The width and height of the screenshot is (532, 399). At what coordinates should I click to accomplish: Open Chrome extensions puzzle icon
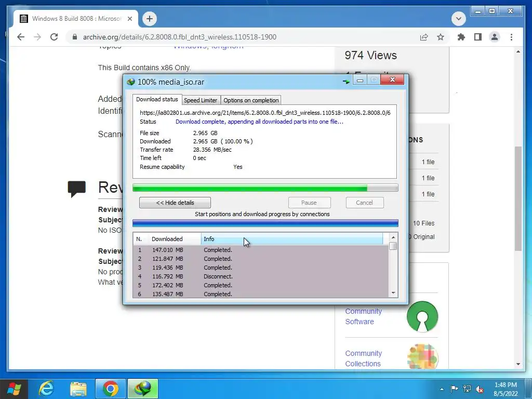pyautogui.click(x=461, y=37)
